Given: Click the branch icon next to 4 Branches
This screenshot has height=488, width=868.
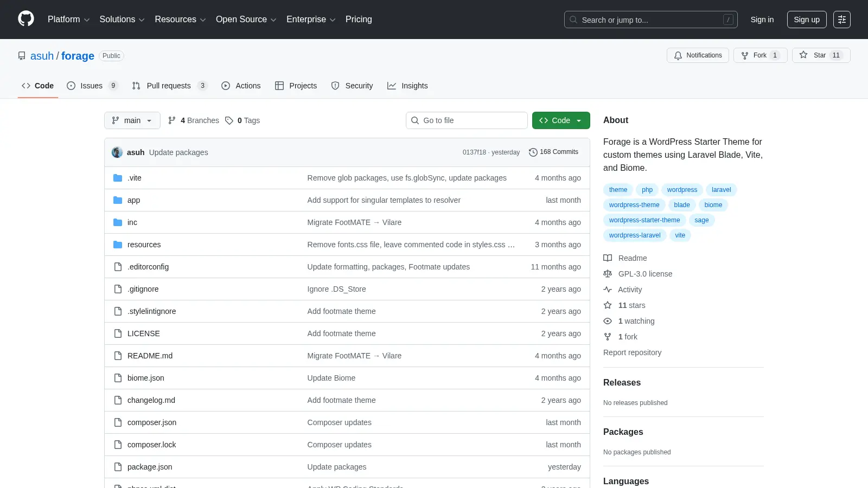Looking at the screenshot, I should (172, 120).
